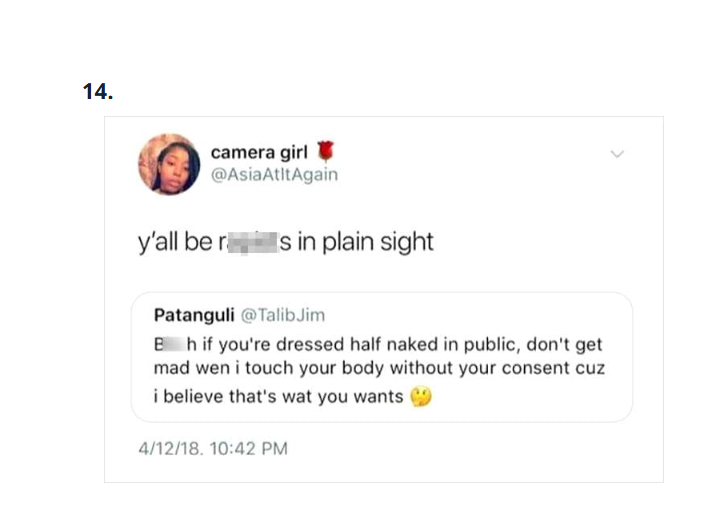720x519 pixels.
Task: Click the word "cuz" in the quoted tweet
Action: point(591,368)
